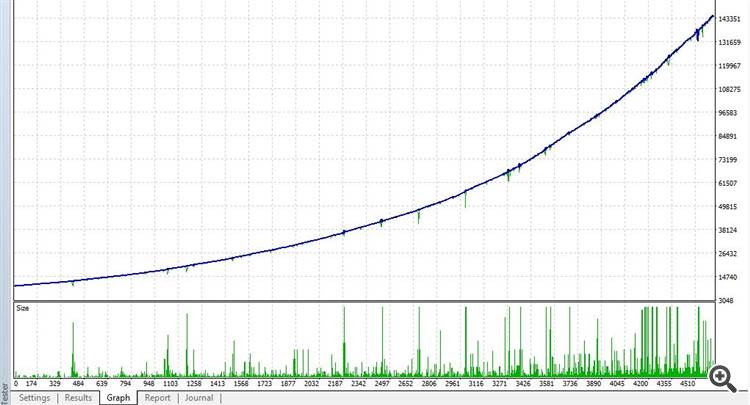
Task: Switch to the Journal tab
Action: pyautogui.click(x=199, y=398)
